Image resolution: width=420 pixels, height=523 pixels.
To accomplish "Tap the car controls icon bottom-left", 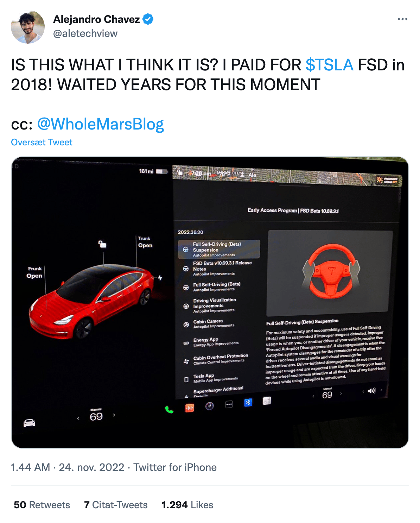I will [29, 423].
